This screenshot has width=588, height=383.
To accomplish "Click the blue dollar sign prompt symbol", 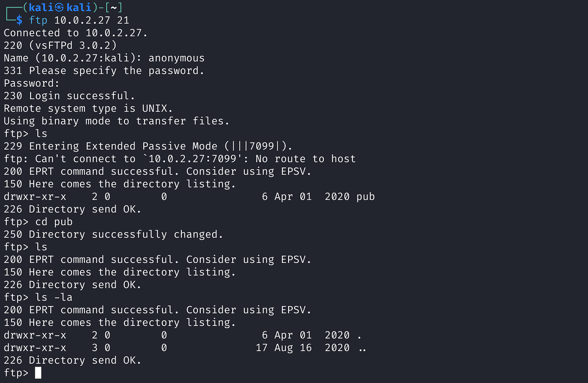I will click(x=19, y=20).
